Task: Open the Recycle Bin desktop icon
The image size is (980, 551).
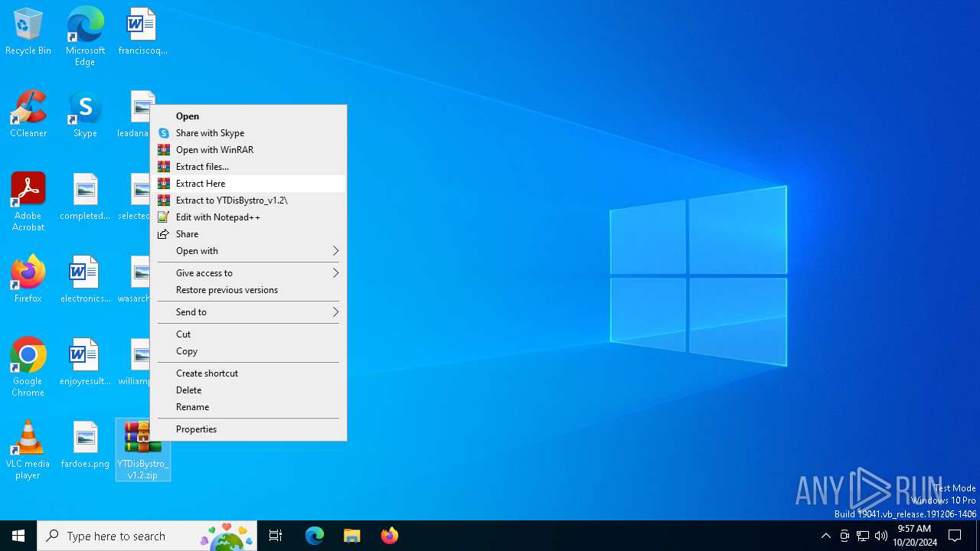Action: pyautogui.click(x=28, y=32)
